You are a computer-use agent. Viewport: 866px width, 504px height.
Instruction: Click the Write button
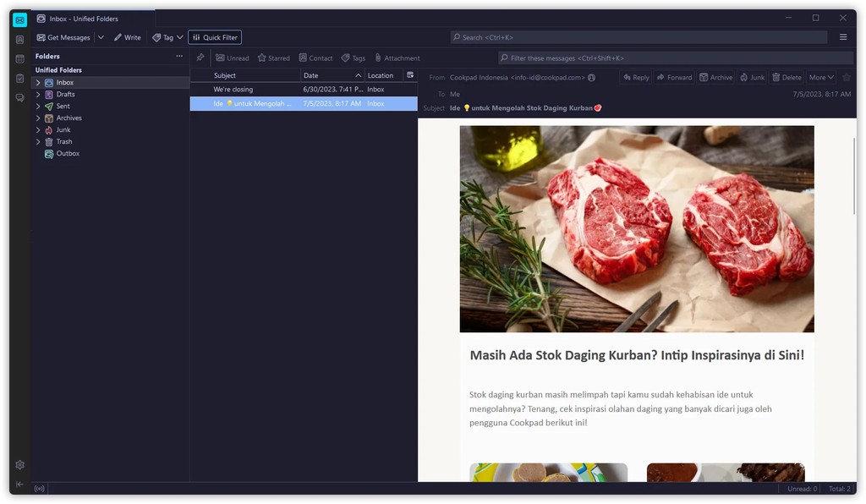click(x=128, y=37)
